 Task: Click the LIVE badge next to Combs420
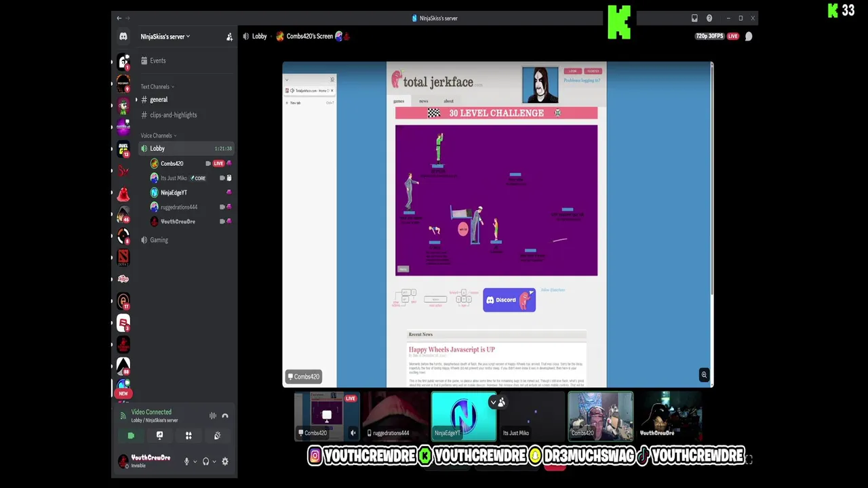(x=218, y=163)
